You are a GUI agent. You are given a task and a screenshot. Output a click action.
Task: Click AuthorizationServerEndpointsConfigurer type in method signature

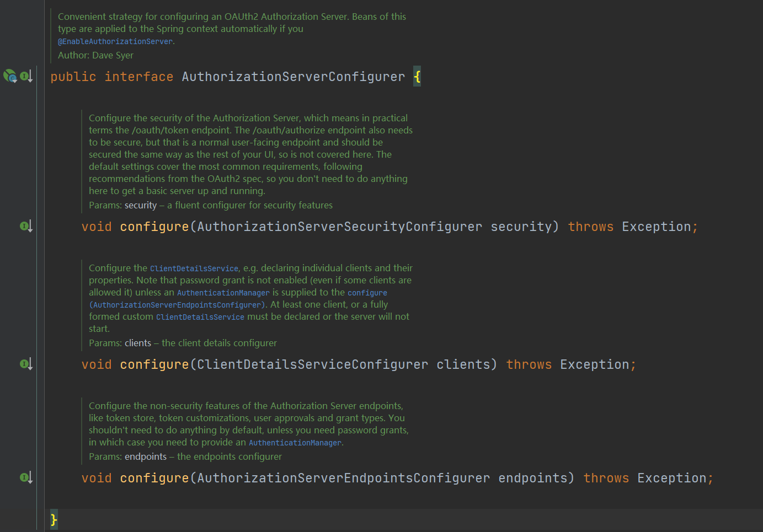click(343, 478)
